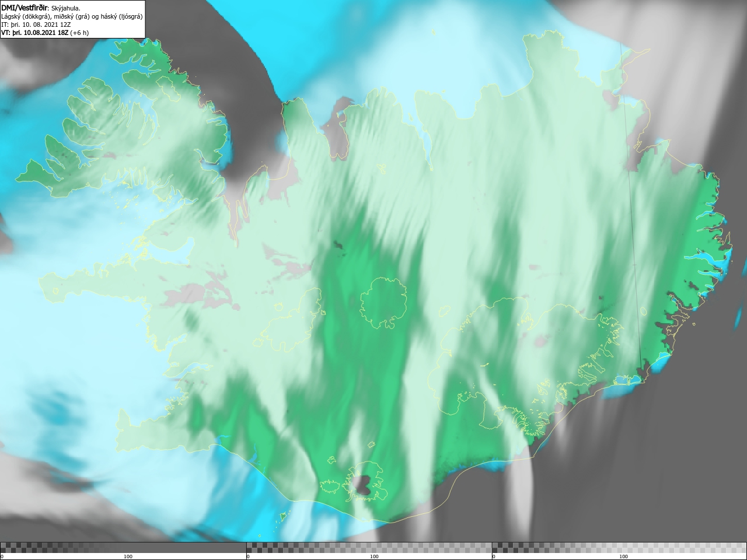
Task: Click the 'VT: þri. 10.08.2021 18Z (+6 h)' line
Action: pos(45,33)
